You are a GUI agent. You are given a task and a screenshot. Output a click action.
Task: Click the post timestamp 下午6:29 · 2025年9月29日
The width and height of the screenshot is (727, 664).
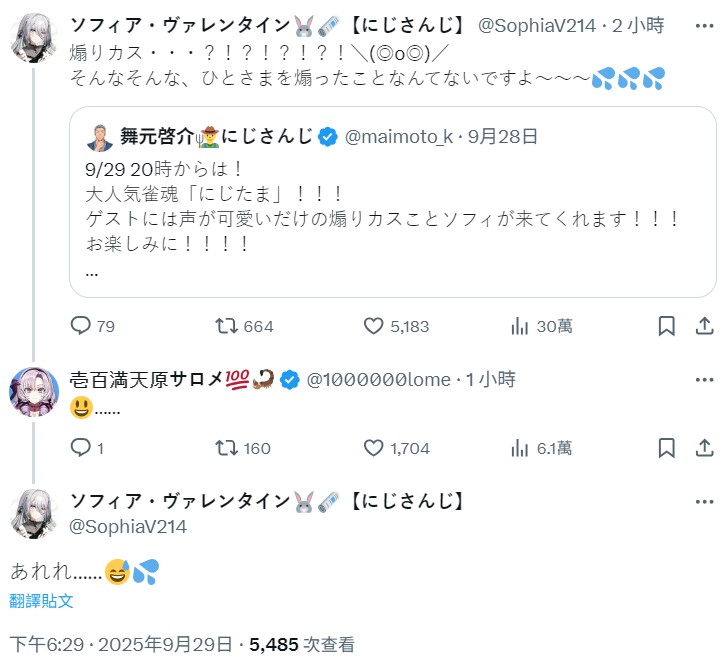(x=122, y=644)
